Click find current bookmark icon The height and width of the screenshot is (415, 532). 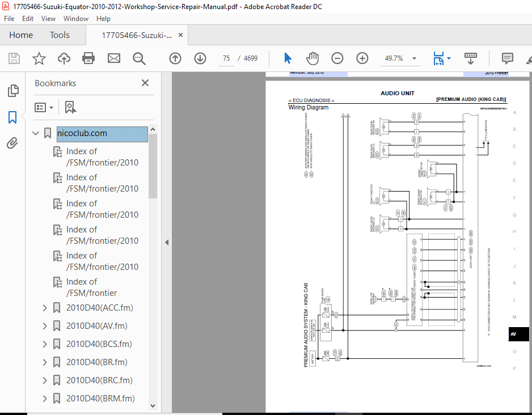[x=70, y=107]
